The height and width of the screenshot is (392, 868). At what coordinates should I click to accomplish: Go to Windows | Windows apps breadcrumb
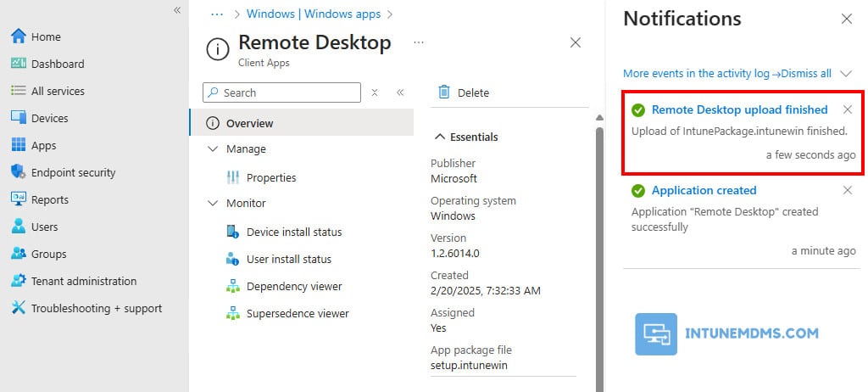(314, 14)
